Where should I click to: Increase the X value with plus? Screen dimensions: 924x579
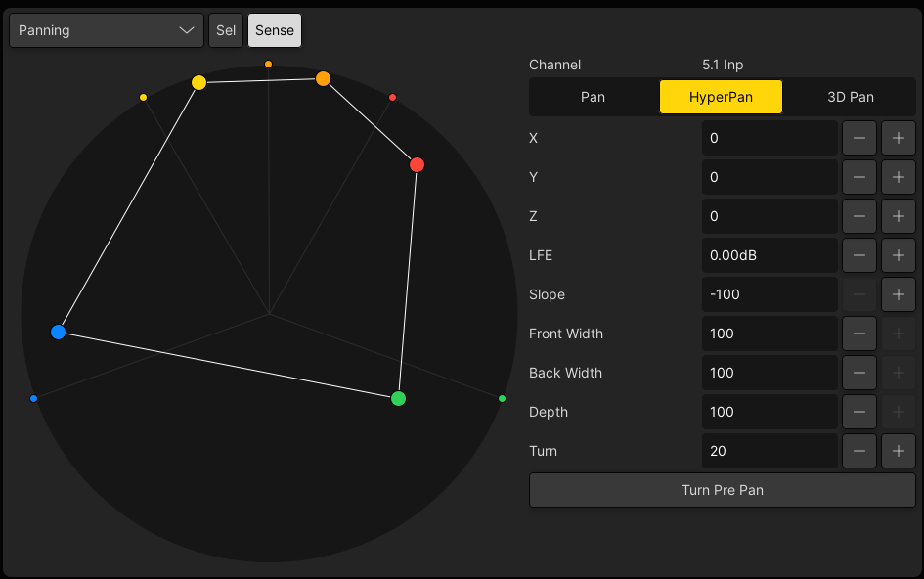click(x=898, y=138)
